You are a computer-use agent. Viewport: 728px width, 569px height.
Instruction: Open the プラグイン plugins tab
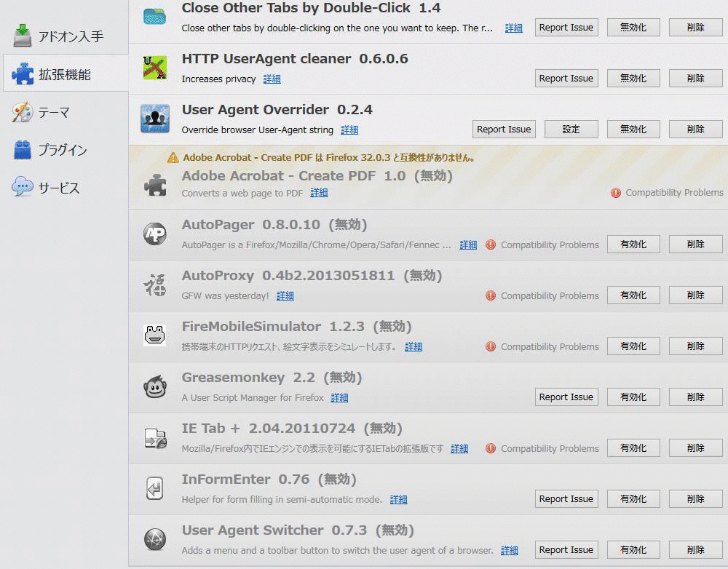point(62,150)
